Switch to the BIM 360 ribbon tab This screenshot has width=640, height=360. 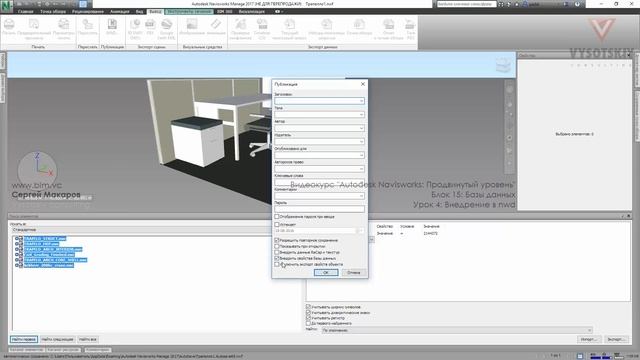pyautogui.click(x=224, y=11)
